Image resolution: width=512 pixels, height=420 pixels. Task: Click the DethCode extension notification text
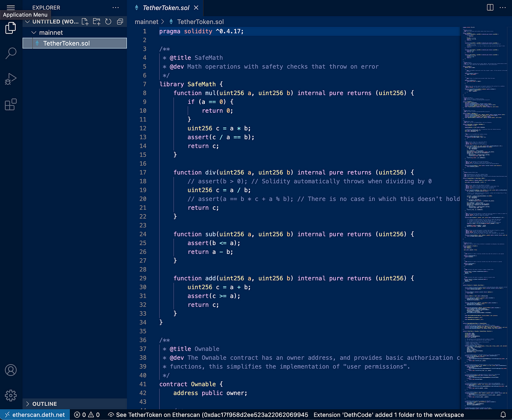[x=388, y=415]
